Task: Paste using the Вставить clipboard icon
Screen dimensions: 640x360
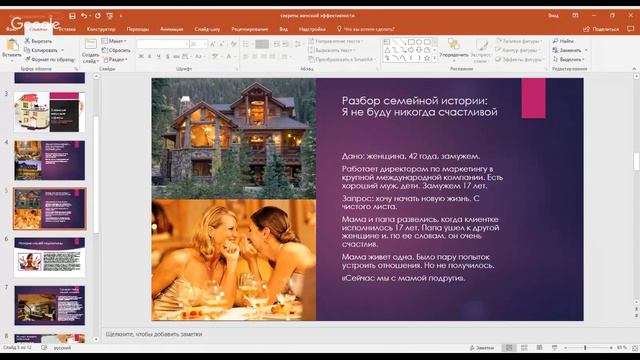Action: pyautogui.click(x=12, y=45)
